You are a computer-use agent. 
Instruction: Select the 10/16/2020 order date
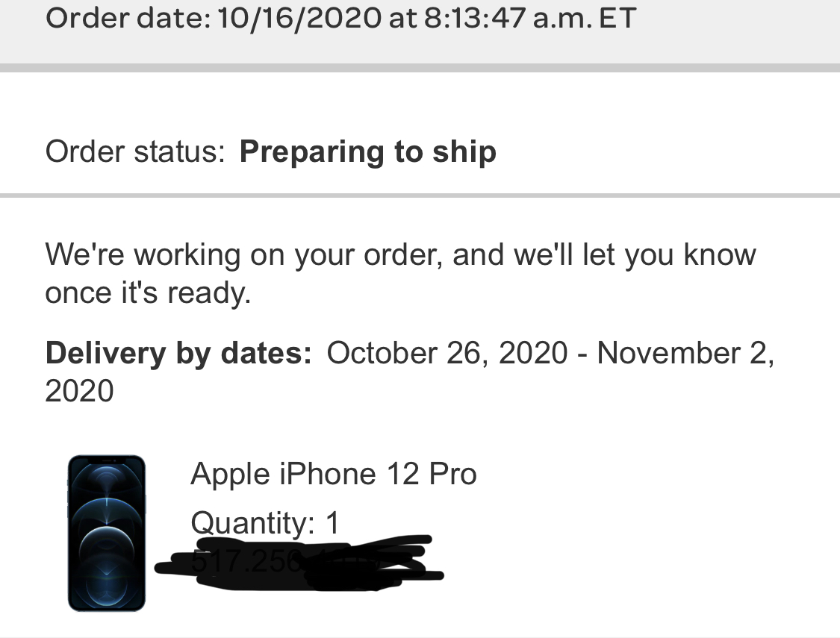[299, 17]
